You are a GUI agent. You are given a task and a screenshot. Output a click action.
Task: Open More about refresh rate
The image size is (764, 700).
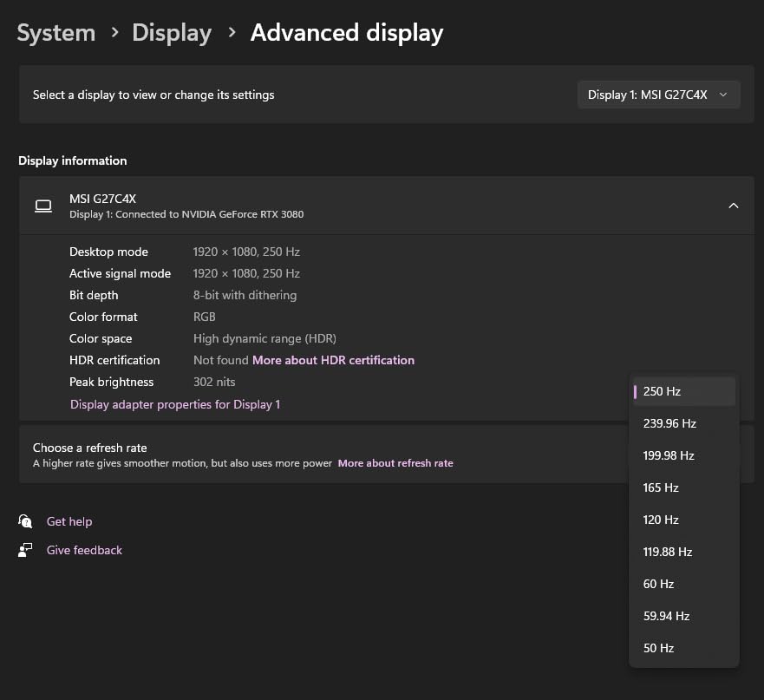click(x=395, y=462)
